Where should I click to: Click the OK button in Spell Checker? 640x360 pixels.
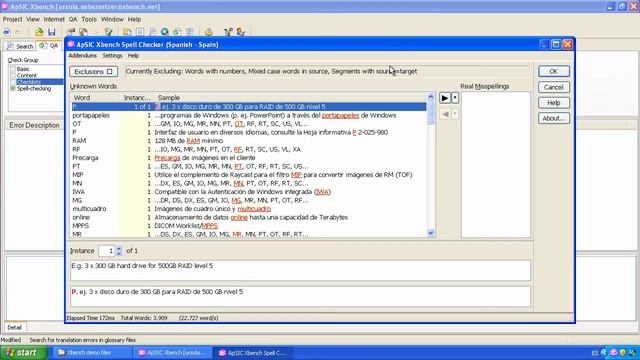pyautogui.click(x=553, y=71)
